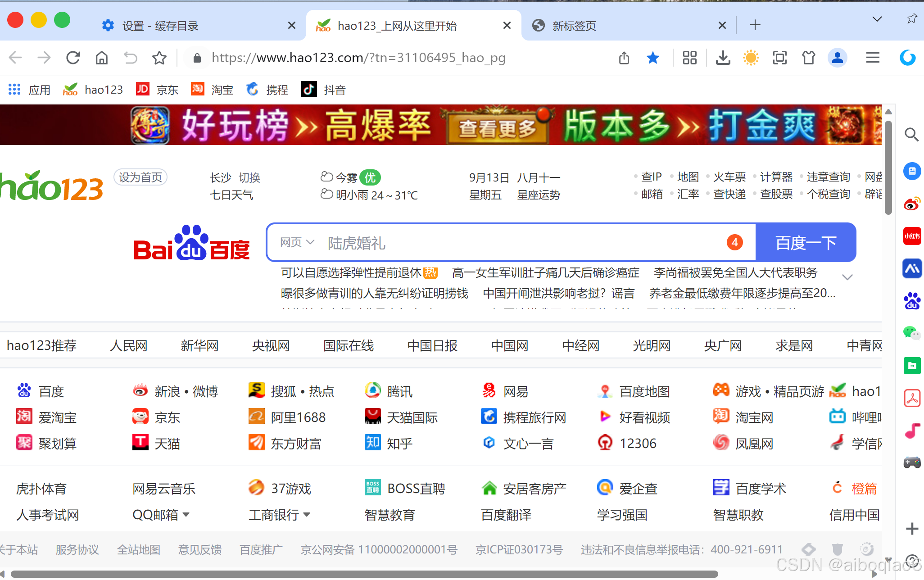This screenshot has width=924, height=580.
Task: Click the browser forward arrow
Action: click(x=44, y=58)
